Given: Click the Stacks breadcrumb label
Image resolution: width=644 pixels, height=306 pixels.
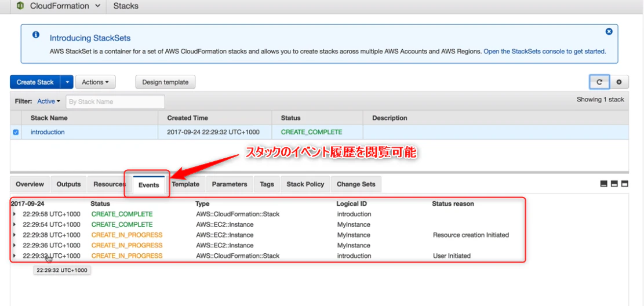Looking at the screenshot, I should (126, 6).
